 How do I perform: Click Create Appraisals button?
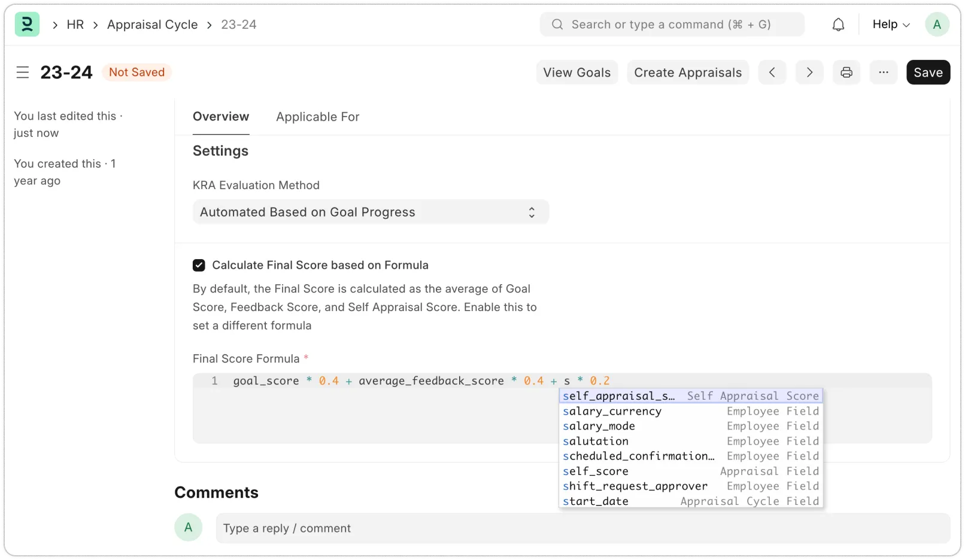pos(688,72)
